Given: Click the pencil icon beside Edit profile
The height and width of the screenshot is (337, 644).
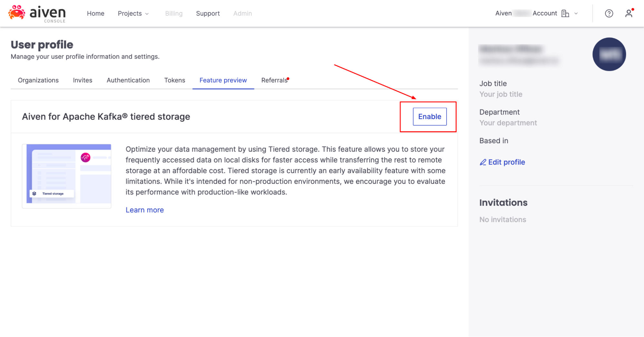Looking at the screenshot, I should pos(483,162).
